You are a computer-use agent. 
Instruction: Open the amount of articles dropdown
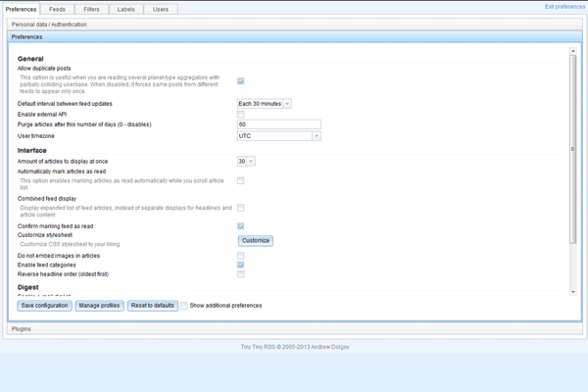coord(246,161)
